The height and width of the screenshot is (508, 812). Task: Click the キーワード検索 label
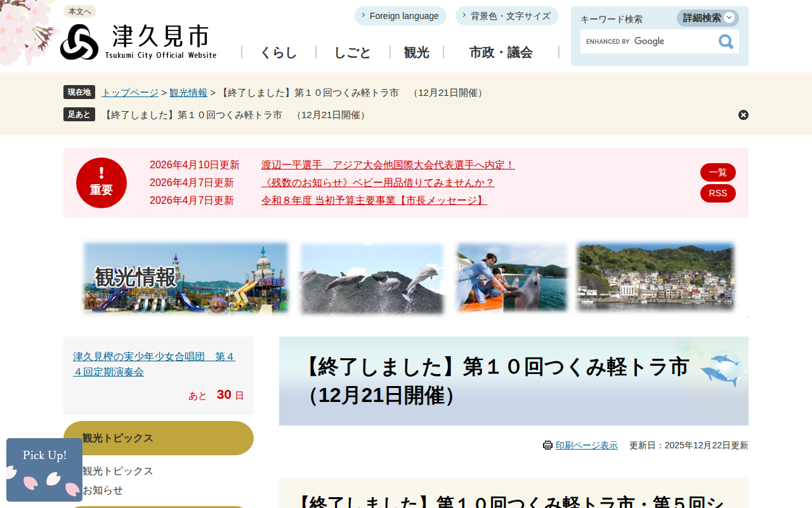point(612,19)
